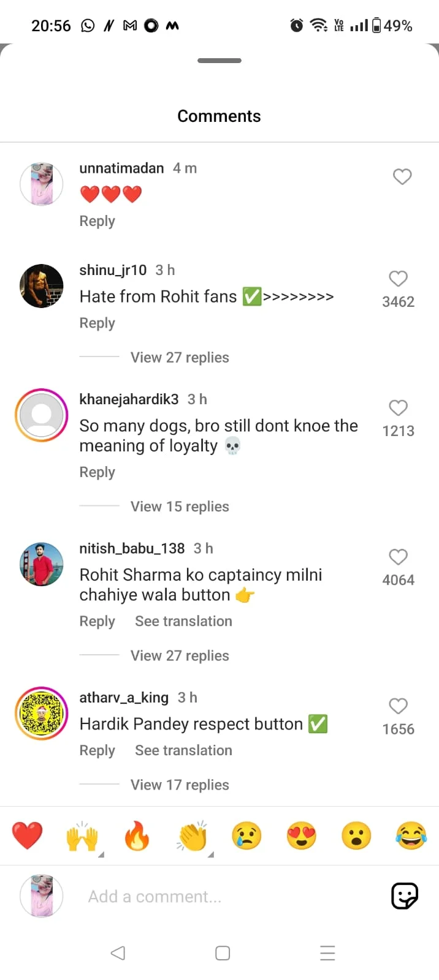This screenshot has width=439, height=980.
Task: Open shinu_jr10's profile picture
Action: [x=42, y=286]
